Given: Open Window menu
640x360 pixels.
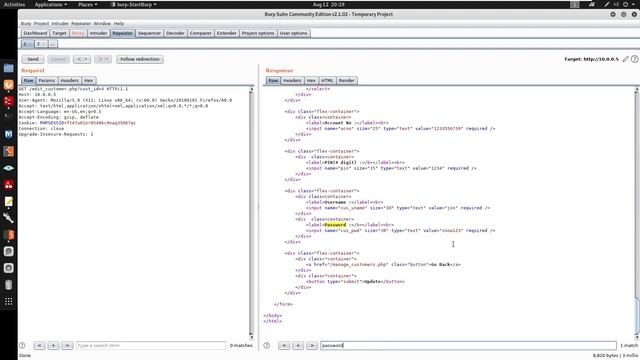Looking at the screenshot, I should pyautogui.click(x=102, y=24).
